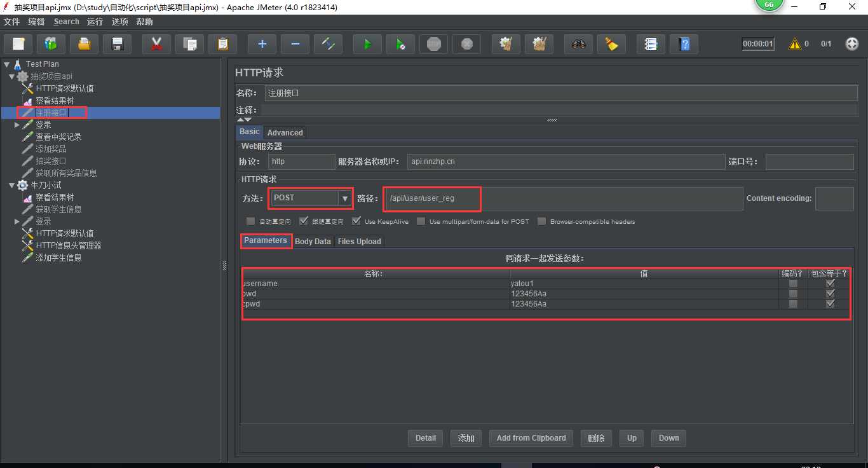Viewport: 868px width, 468px height.
Task: Click Reset Search broom icon
Action: [611, 44]
